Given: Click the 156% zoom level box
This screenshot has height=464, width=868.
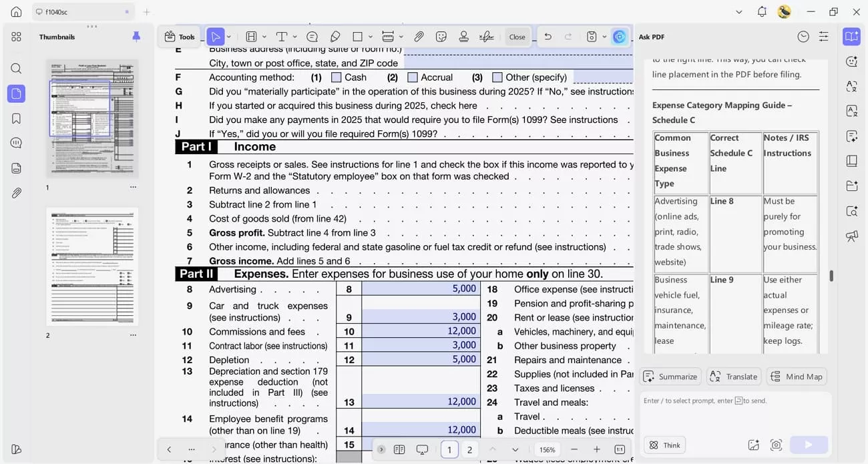Looking at the screenshot, I should click(x=547, y=450).
